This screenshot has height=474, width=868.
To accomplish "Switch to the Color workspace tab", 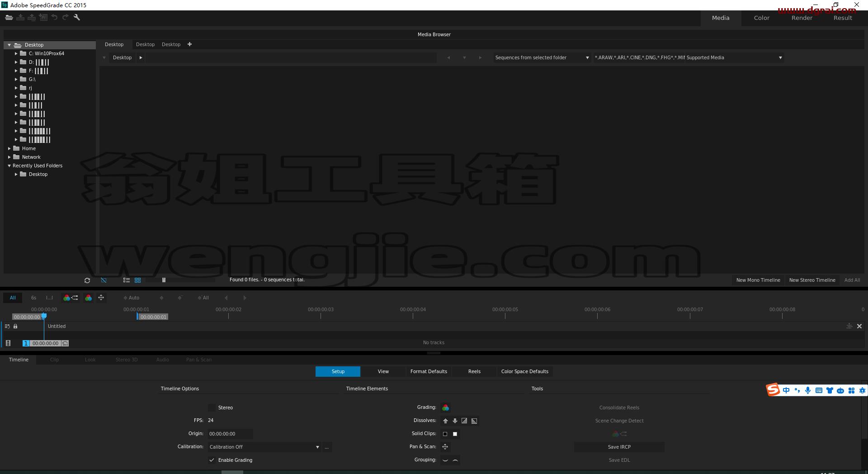I will tap(761, 18).
